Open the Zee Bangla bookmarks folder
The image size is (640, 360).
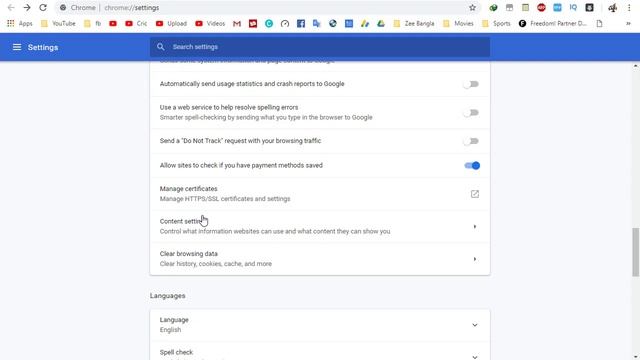point(414,24)
